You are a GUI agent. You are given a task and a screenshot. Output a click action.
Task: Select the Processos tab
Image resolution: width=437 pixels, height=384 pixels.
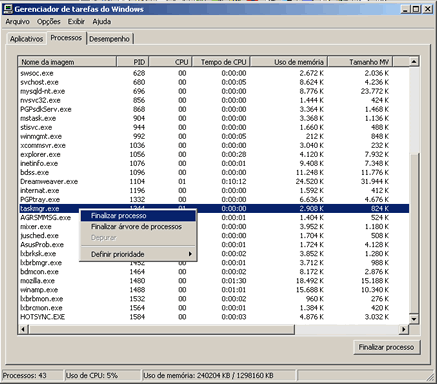[66, 38]
